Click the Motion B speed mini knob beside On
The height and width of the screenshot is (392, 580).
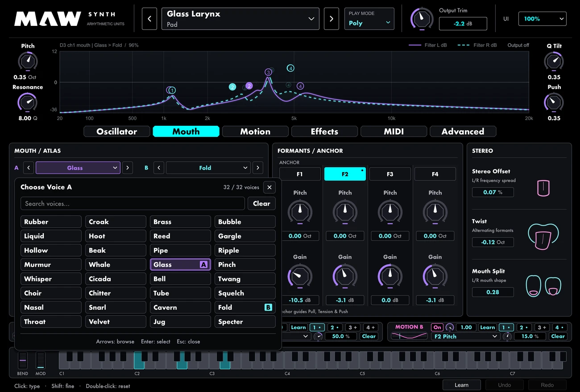[x=450, y=327]
